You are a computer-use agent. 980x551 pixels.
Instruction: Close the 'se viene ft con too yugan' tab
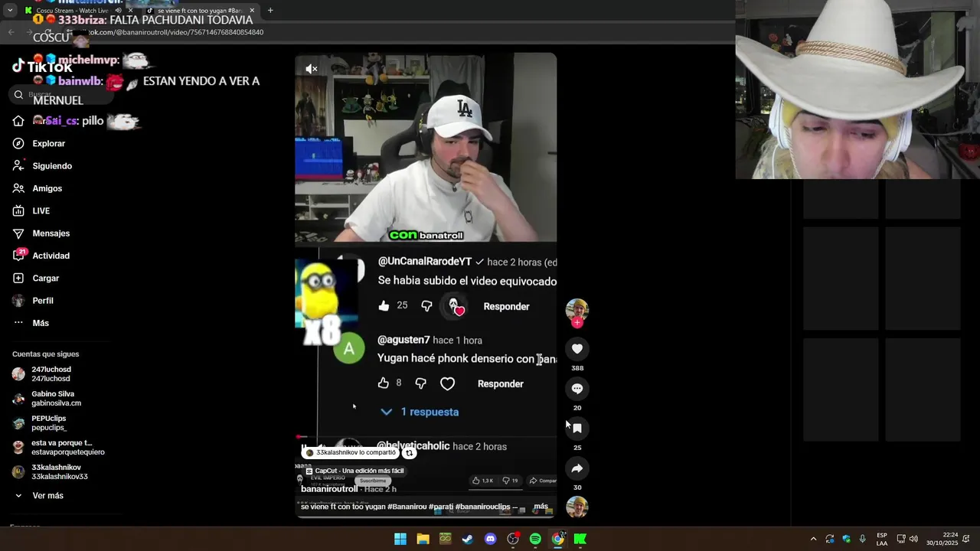click(252, 11)
